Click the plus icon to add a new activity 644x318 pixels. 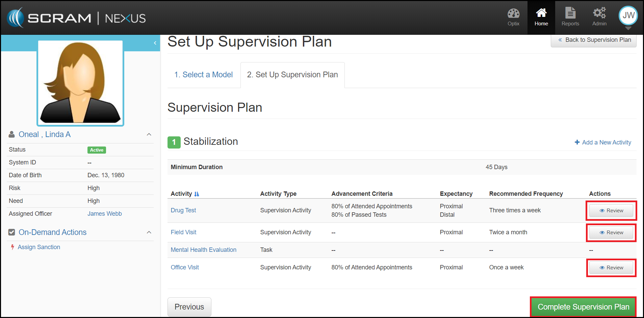(577, 142)
